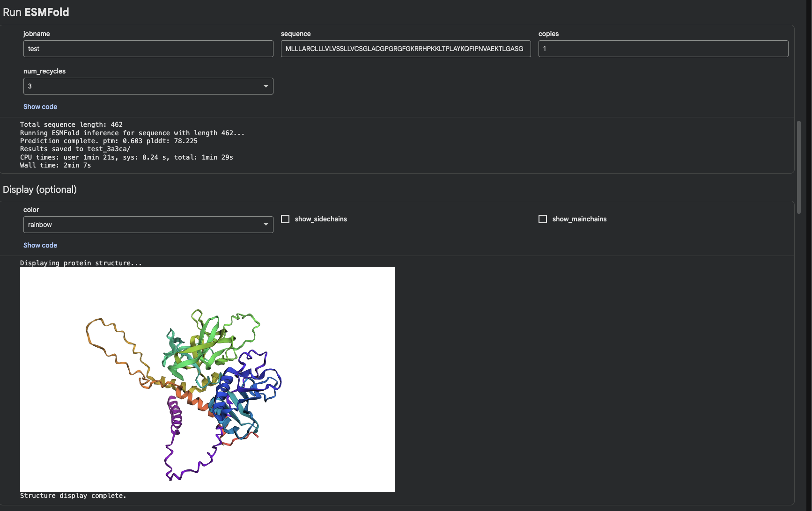
Task: Click the vertical scrollbar thumb on the right
Action: click(799, 167)
